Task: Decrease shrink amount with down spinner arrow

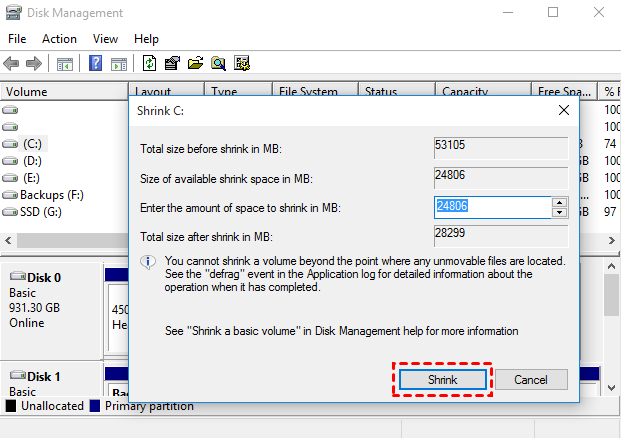Action: tap(560, 212)
